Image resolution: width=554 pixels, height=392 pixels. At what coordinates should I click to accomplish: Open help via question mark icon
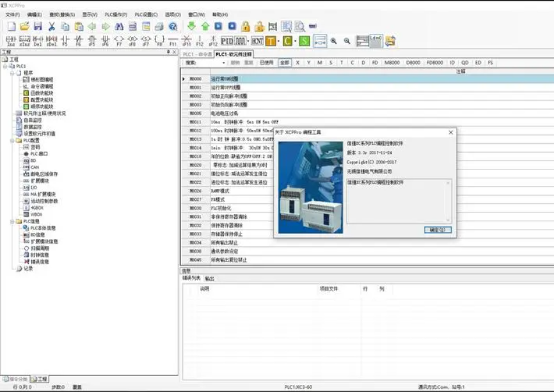(x=173, y=26)
